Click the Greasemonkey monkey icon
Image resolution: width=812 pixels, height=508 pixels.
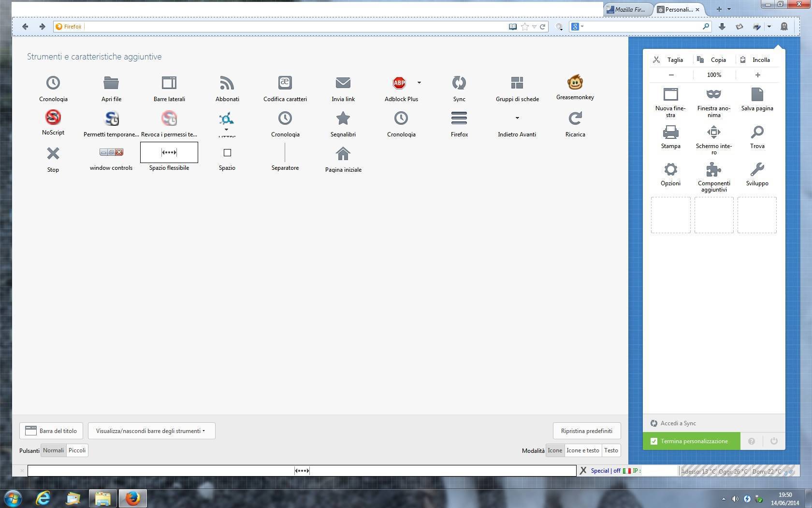(x=575, y=82)
